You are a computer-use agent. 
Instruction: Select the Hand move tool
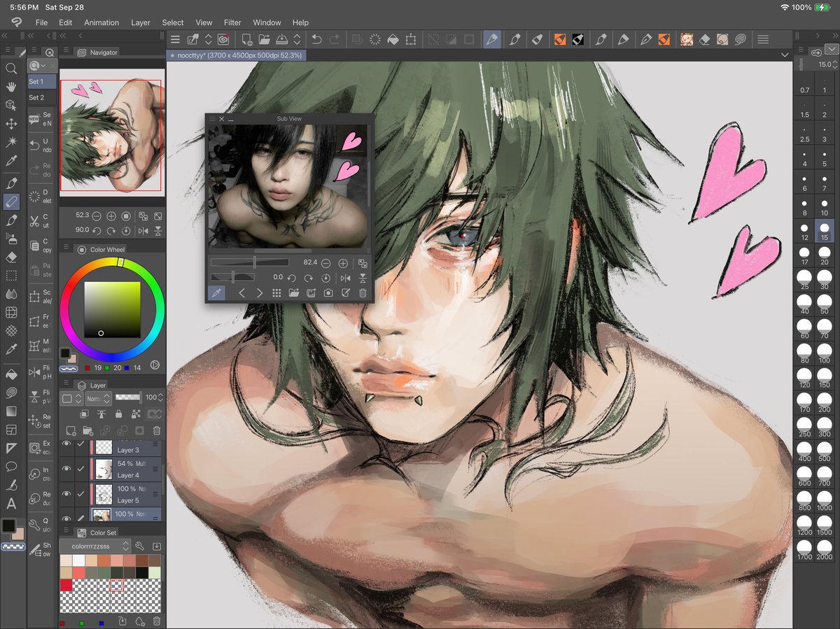[11, 87]
